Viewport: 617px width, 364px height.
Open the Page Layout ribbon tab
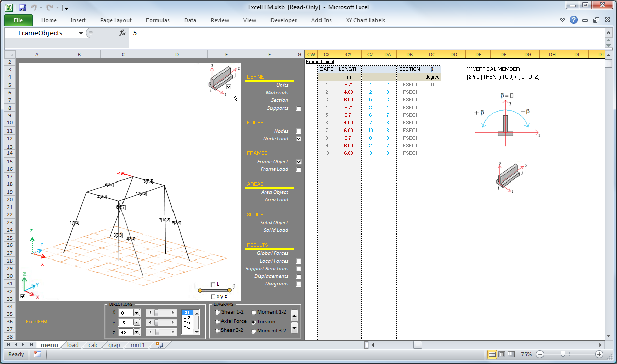point(116,20)
